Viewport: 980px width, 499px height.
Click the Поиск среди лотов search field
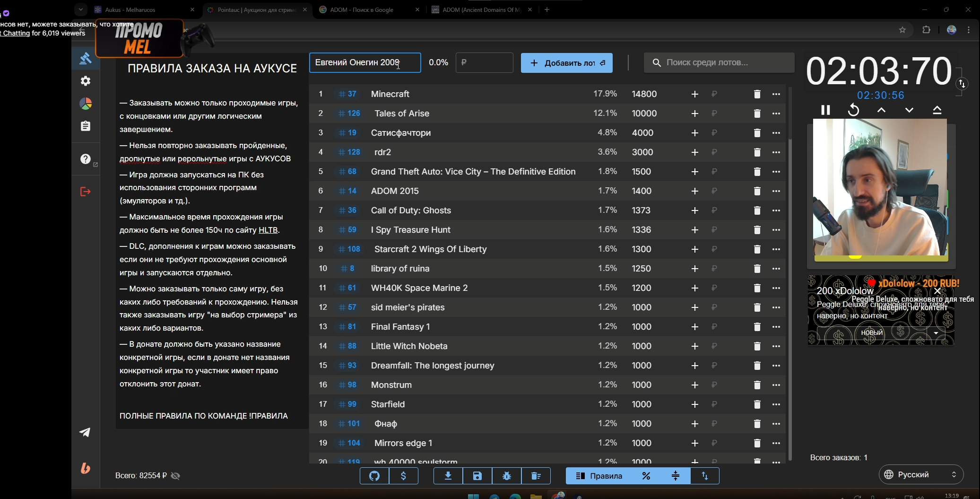(719, 63)
